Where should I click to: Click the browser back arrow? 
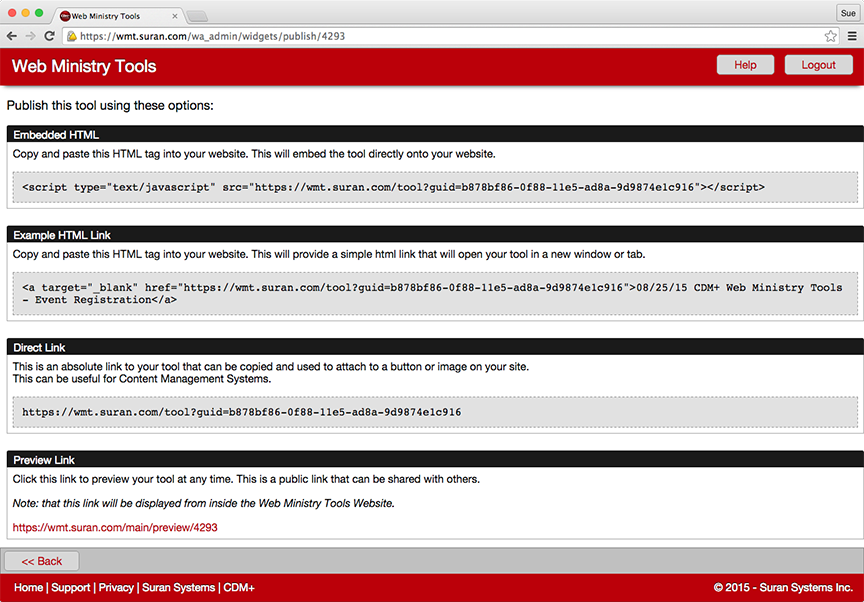(x=12, y=36)
